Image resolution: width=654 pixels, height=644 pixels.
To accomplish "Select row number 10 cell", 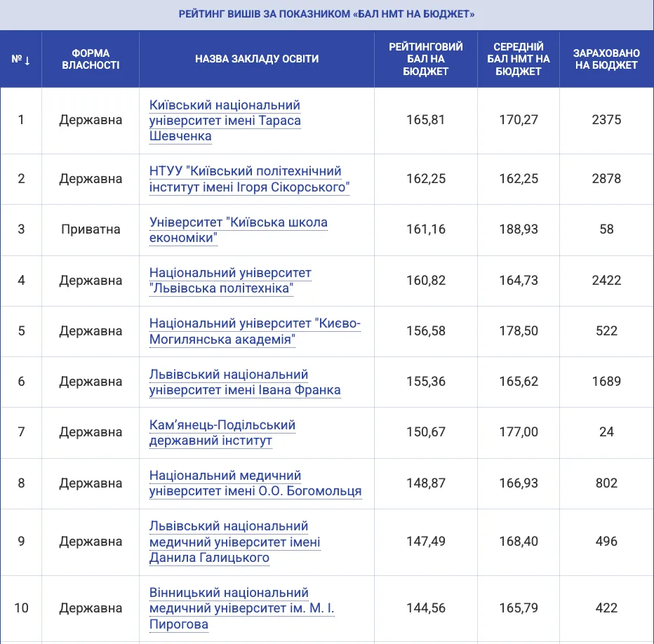I will (21, 608).
